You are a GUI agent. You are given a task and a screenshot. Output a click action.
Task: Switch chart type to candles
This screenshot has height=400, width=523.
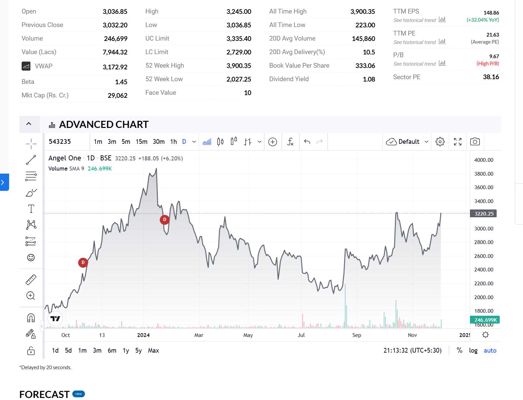click(220, 142)
